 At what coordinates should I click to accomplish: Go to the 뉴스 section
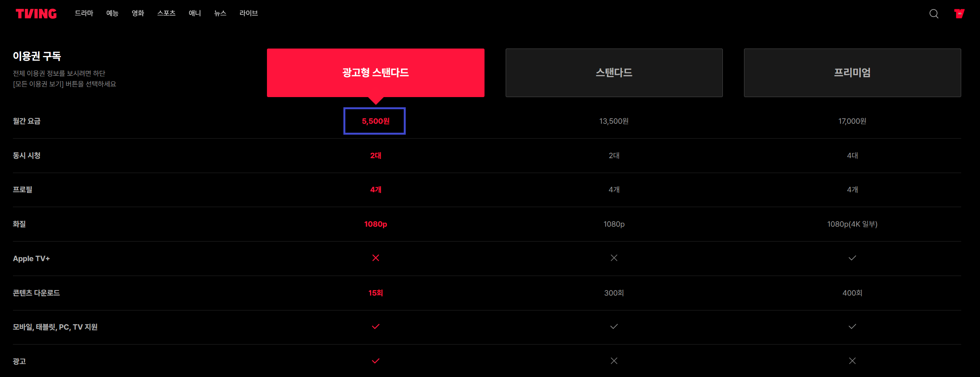coord(220,13)
